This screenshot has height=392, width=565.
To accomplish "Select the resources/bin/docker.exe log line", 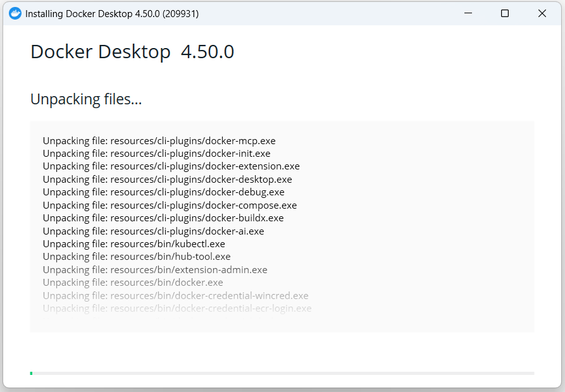I will 133,283.
